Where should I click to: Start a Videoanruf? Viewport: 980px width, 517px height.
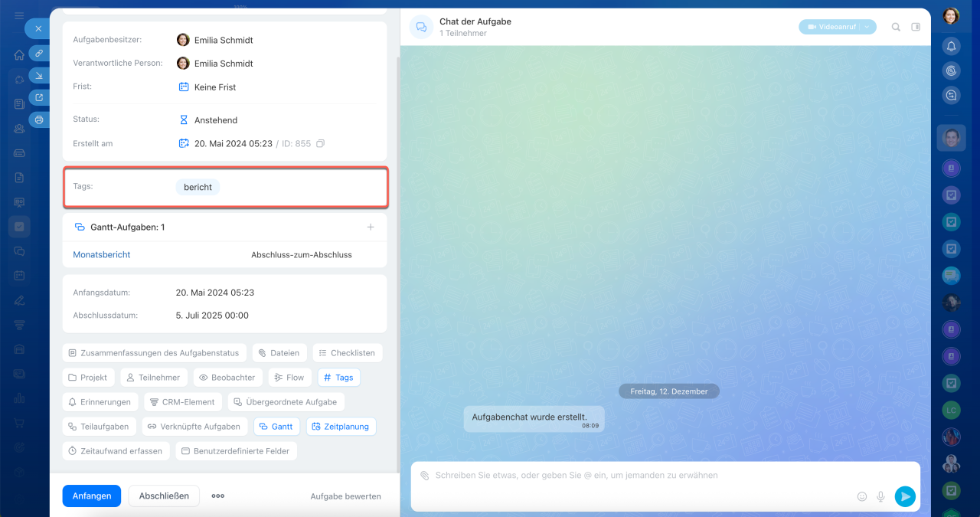pos(831,27)
